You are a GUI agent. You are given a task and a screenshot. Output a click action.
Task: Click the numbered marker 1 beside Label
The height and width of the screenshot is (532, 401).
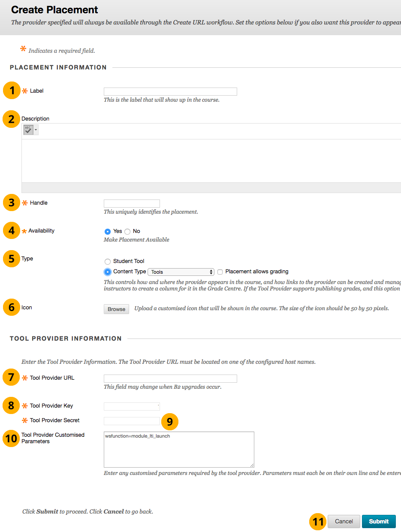pyautogui.click(x=12, y=91)
